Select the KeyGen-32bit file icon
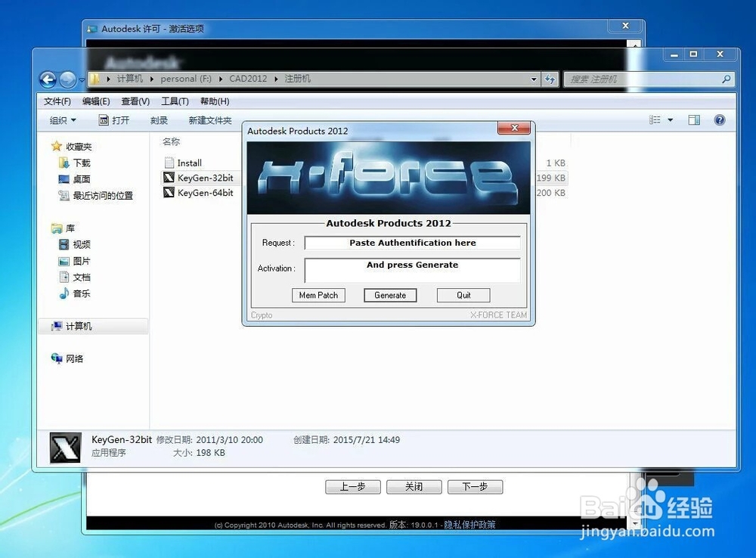Screen dimensions: 756x558 click(169, 178)
